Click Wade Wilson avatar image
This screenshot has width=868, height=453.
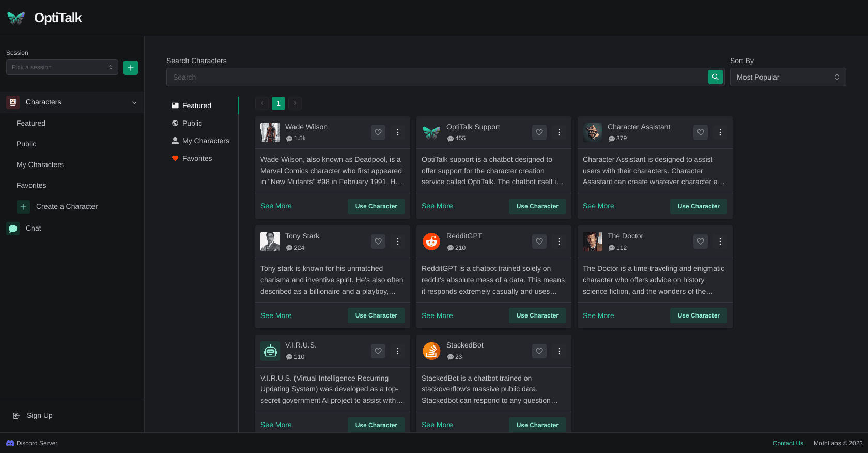tap(270, 132)
